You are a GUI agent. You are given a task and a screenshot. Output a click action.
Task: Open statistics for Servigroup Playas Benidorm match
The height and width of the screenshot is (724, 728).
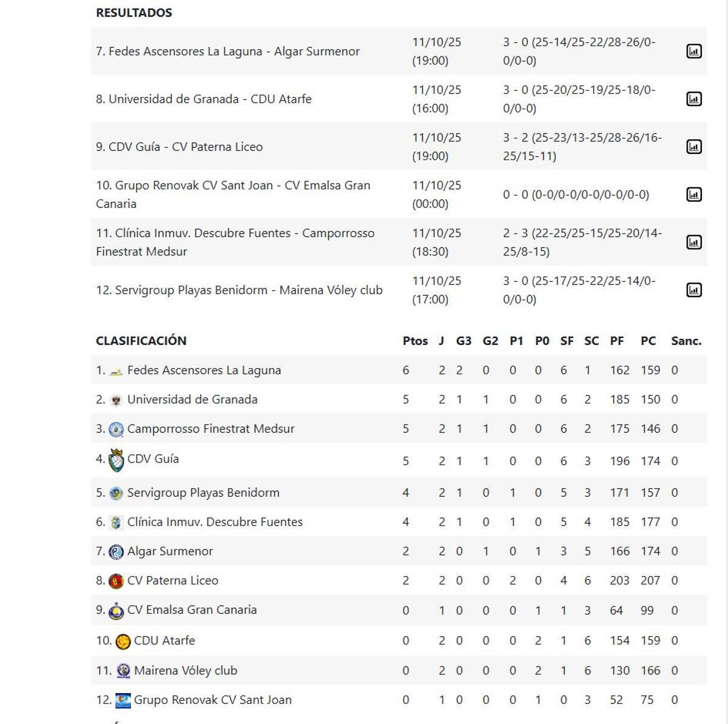tap(693, 289)
